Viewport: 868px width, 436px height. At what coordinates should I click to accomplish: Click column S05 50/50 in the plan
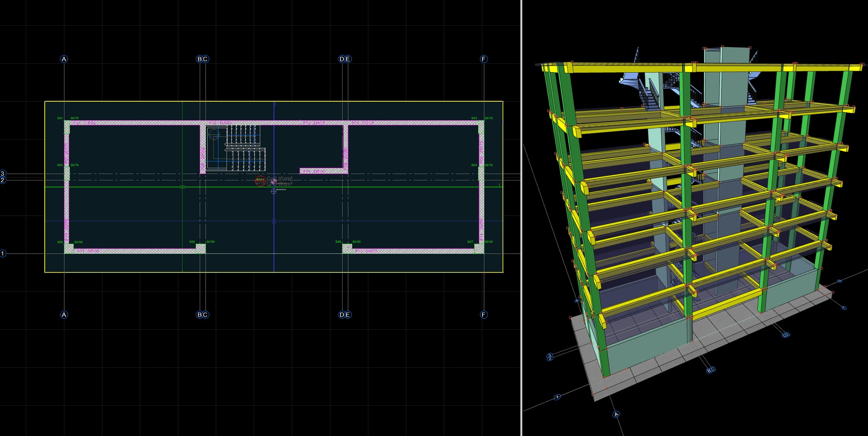click(x=201, y=249)
